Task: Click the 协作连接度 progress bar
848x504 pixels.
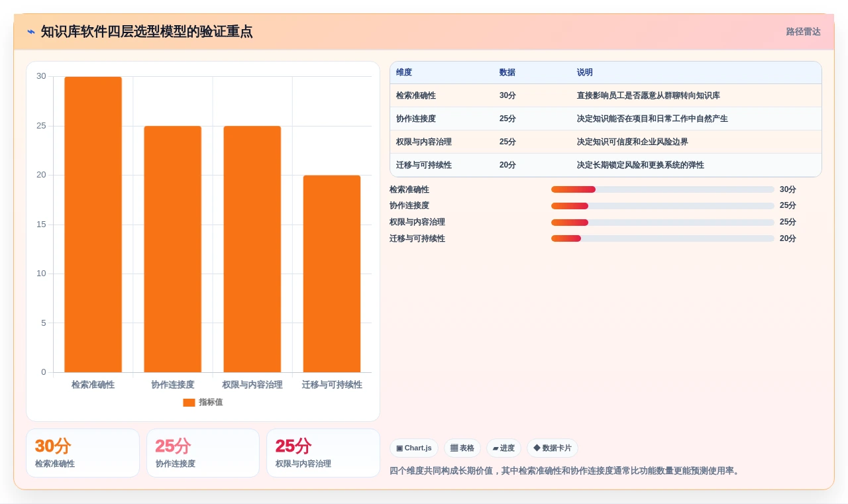Action: pos(662,206)
